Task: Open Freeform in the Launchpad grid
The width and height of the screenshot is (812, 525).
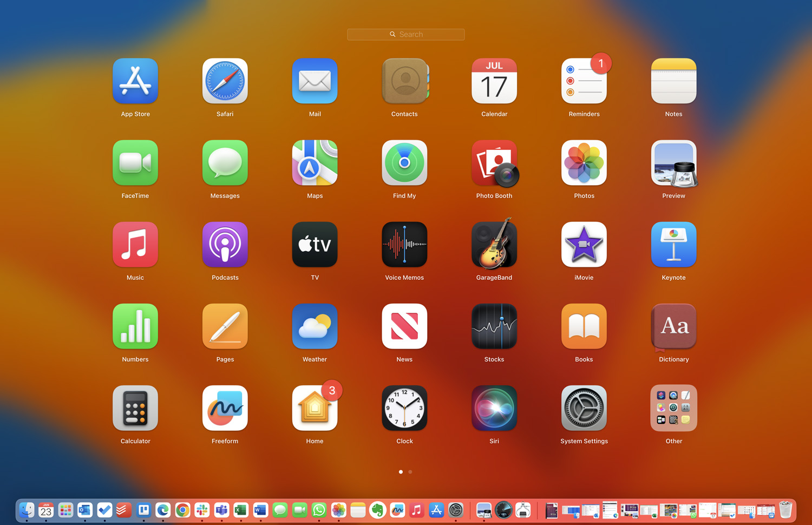Action: point(225,408)
